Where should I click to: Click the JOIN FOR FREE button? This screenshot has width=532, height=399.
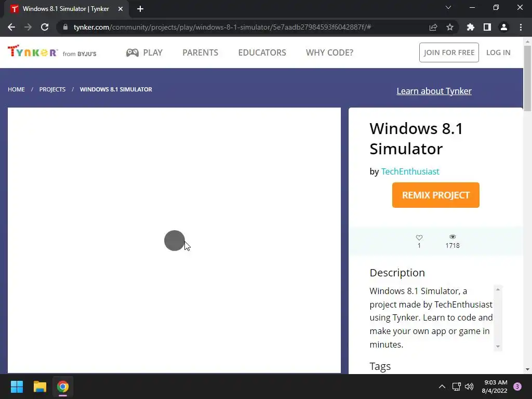pos(449,52)
